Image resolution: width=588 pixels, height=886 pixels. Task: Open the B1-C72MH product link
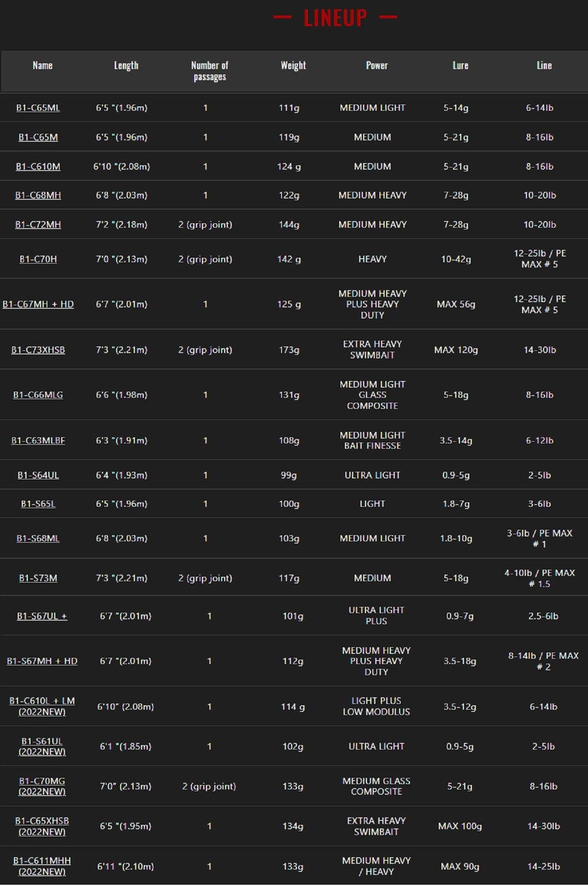point(38,225)
